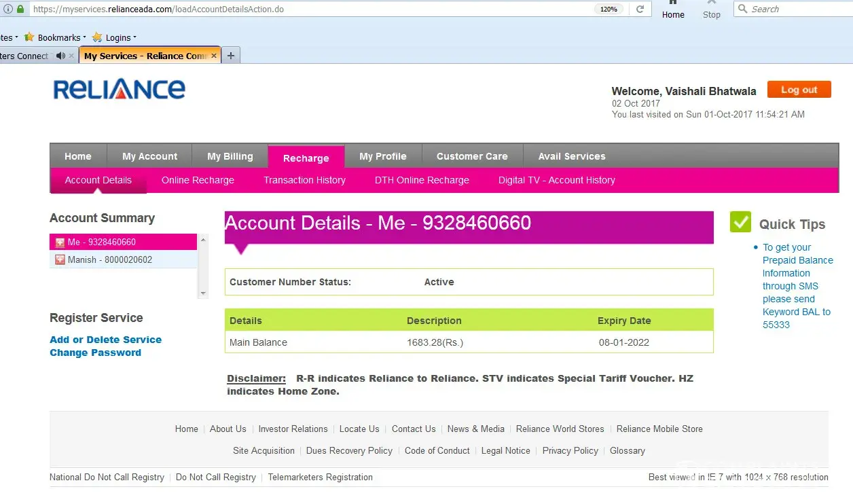
Task: Click the green Quick Tips checkmark icon
Action: 740,222
